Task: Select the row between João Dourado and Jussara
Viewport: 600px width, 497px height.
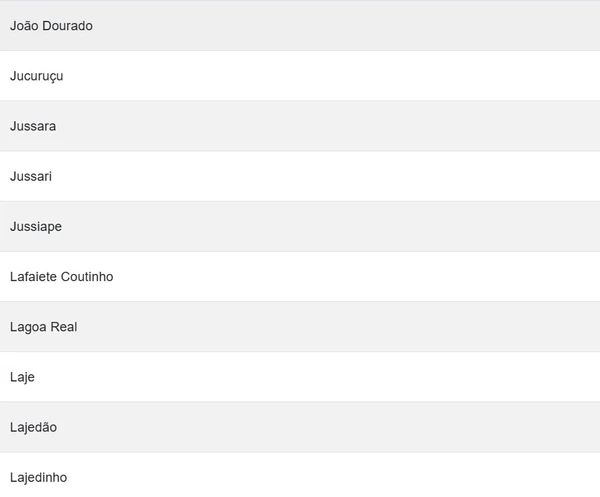Action: 300,76
